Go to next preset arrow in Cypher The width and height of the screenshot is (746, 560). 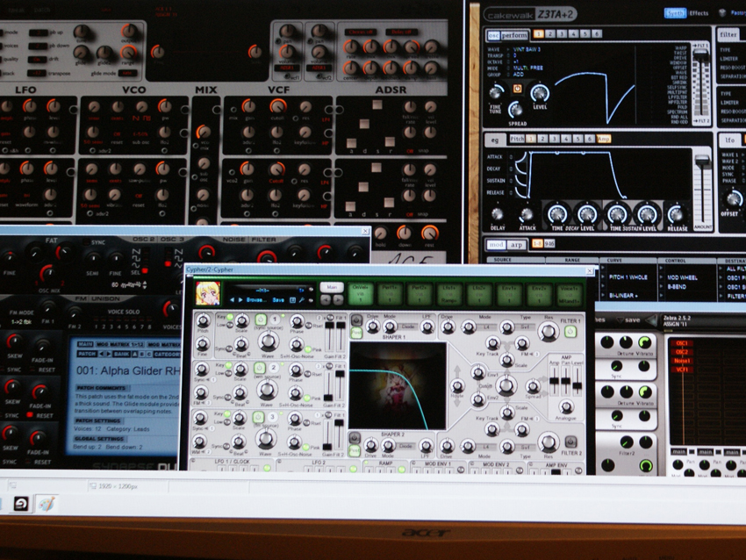pos(240,300)
